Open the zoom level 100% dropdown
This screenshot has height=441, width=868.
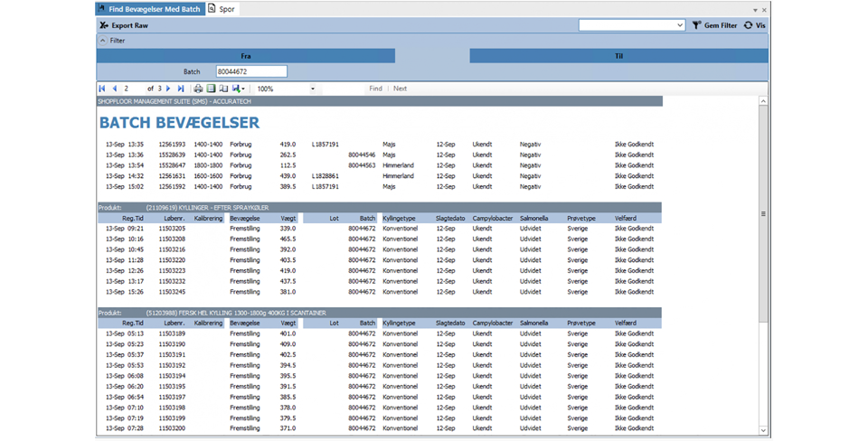click(x=313, y=89)
